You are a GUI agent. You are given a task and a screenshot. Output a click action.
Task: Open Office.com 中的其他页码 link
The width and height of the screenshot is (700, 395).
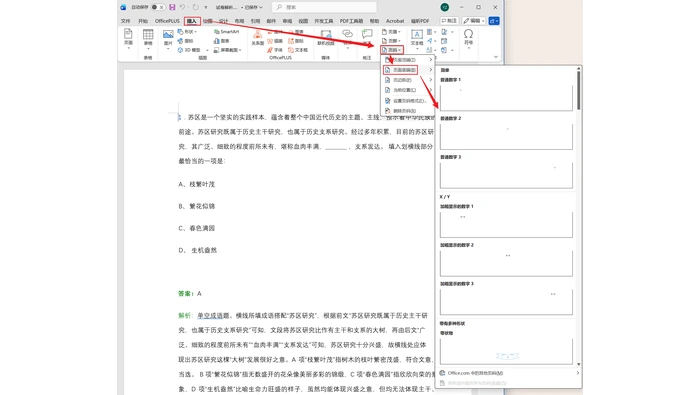point(509,373)
